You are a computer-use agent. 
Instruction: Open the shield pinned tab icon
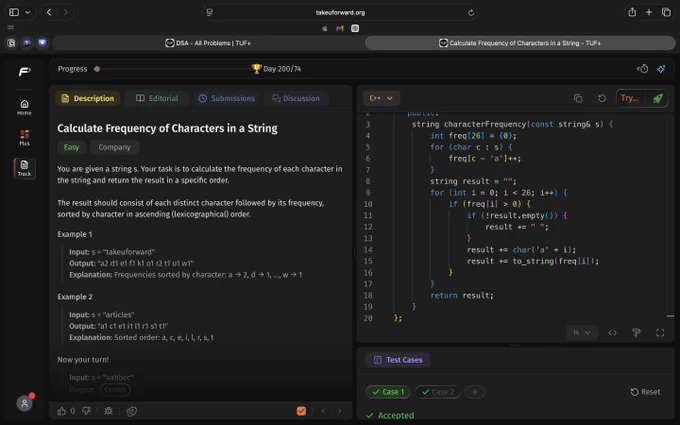pos(42,43)
